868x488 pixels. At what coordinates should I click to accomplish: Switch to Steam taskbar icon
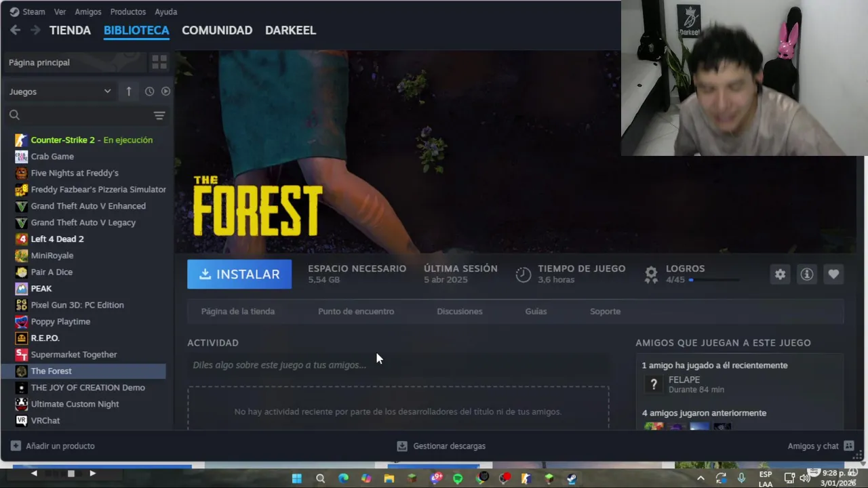pyautogui.click(x=572, y=479)
